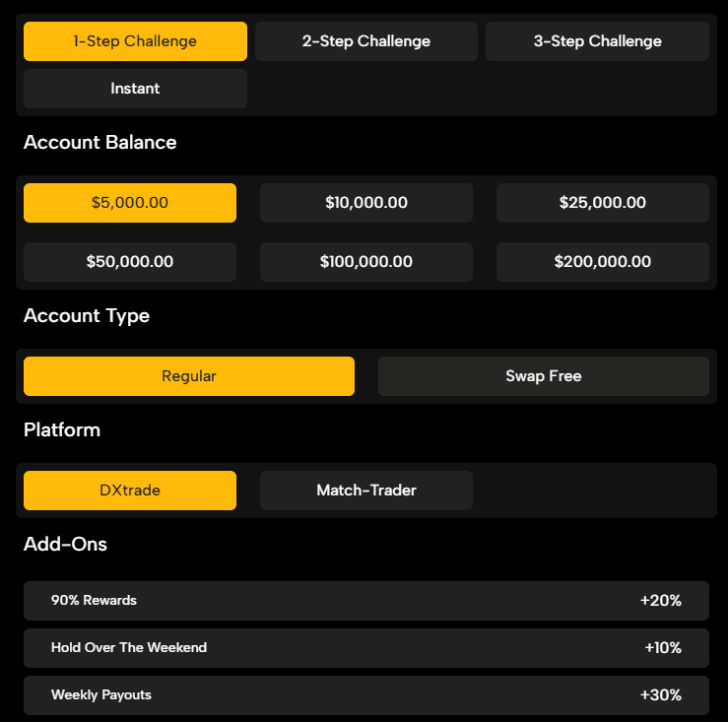Pick the $10,000.00 account balance
728x722 pixels.
[365, 203]
